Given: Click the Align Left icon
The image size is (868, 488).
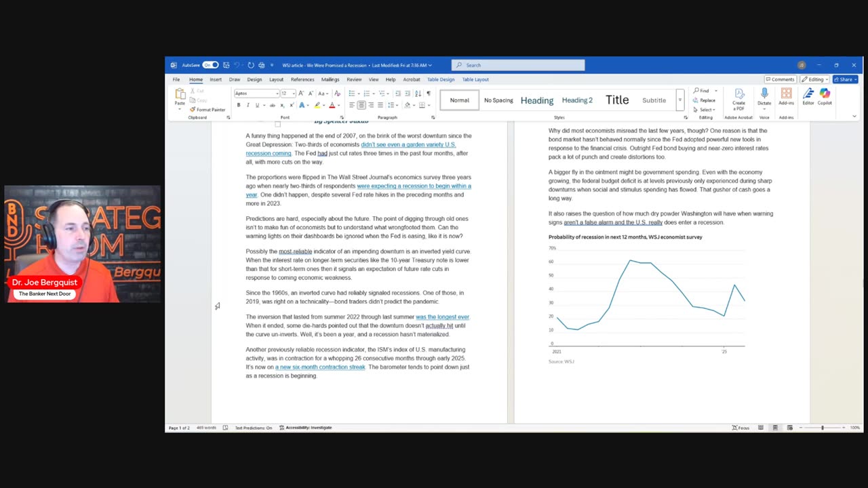Looking at the screenshot, I should (352, 105).
